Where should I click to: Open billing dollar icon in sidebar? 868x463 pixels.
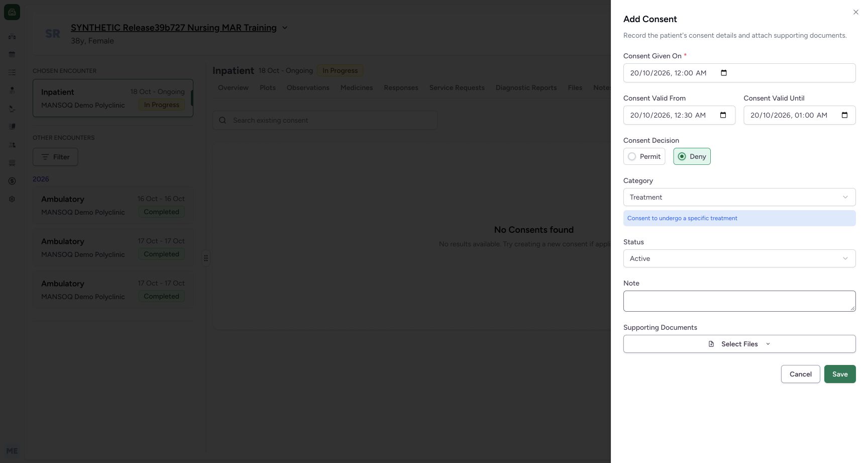12,181
